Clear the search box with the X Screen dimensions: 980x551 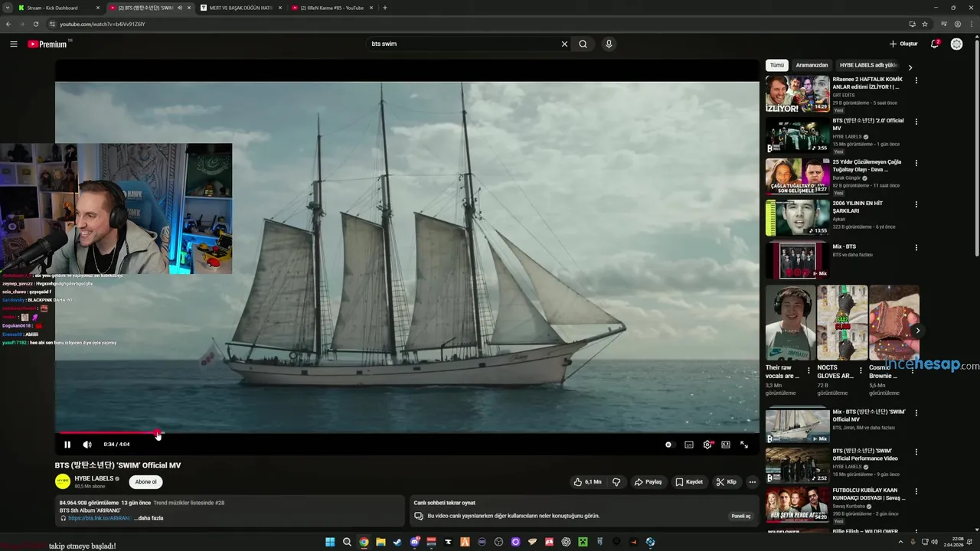tap(564, 44)
